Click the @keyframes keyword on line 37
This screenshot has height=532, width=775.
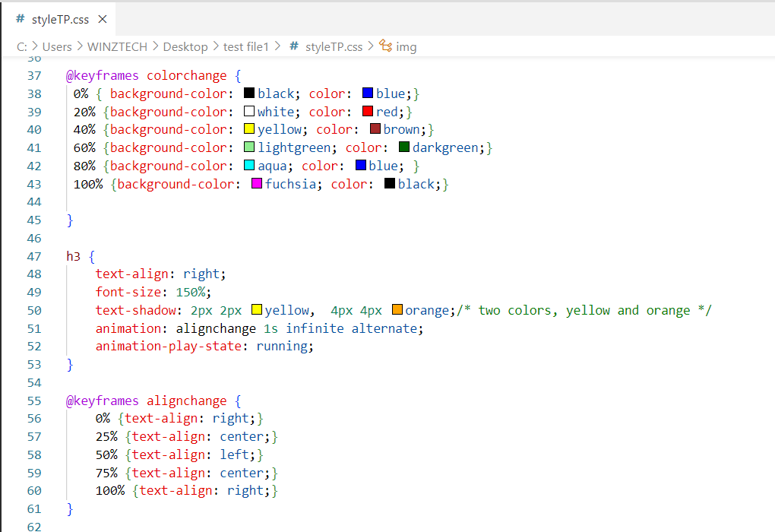103,76
